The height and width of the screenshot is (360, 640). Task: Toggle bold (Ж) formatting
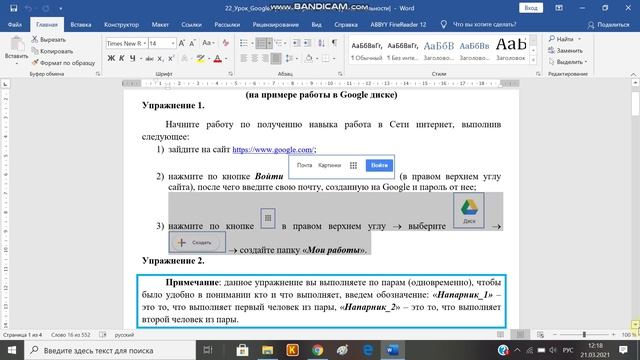click(111, 59)
